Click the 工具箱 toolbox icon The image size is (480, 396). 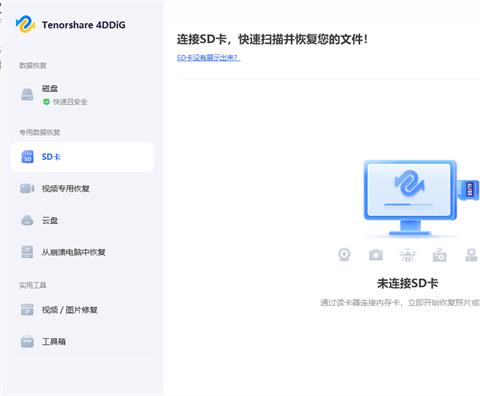[x=27, y=341]
